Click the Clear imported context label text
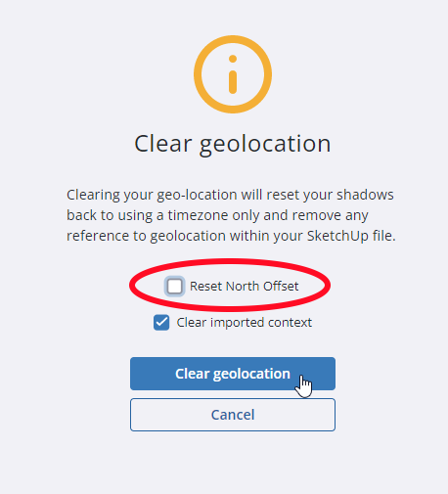The width and height of the screenshot is (448, 494). point(245,323)
